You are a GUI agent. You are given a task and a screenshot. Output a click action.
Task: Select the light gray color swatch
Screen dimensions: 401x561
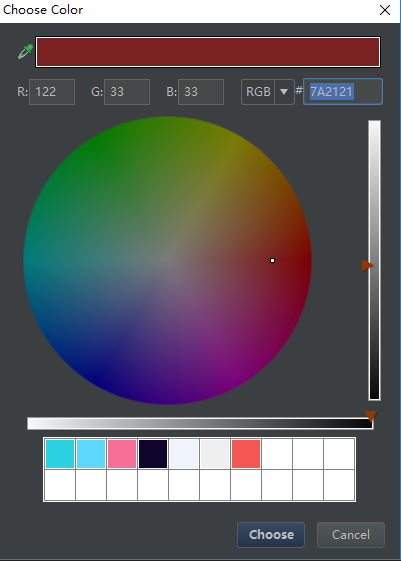pyautogui.click(x=215, y=454)
